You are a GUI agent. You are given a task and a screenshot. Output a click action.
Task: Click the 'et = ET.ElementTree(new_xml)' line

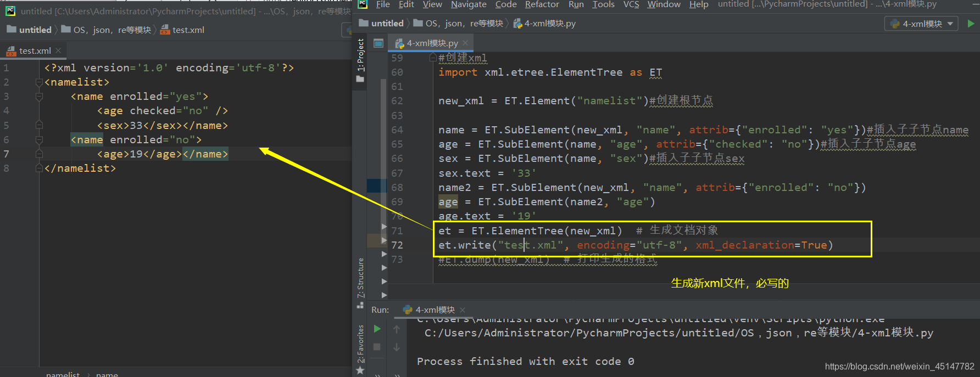[530, 230]
